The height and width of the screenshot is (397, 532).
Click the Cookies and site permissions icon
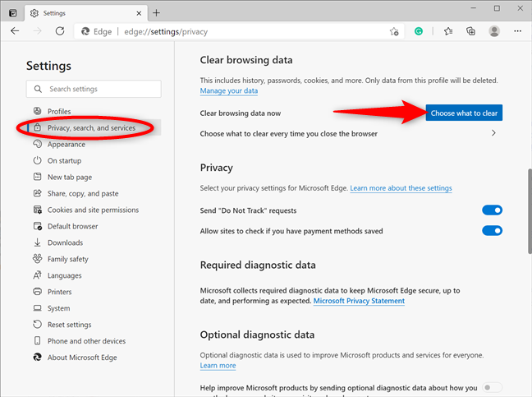pyautogui.click(x=37, y=210)
